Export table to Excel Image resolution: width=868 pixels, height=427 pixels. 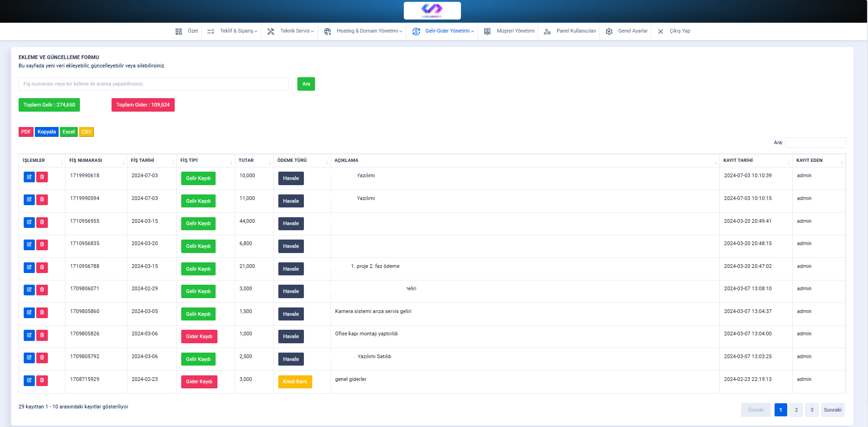pyautogui.click(x=69, y=132)
